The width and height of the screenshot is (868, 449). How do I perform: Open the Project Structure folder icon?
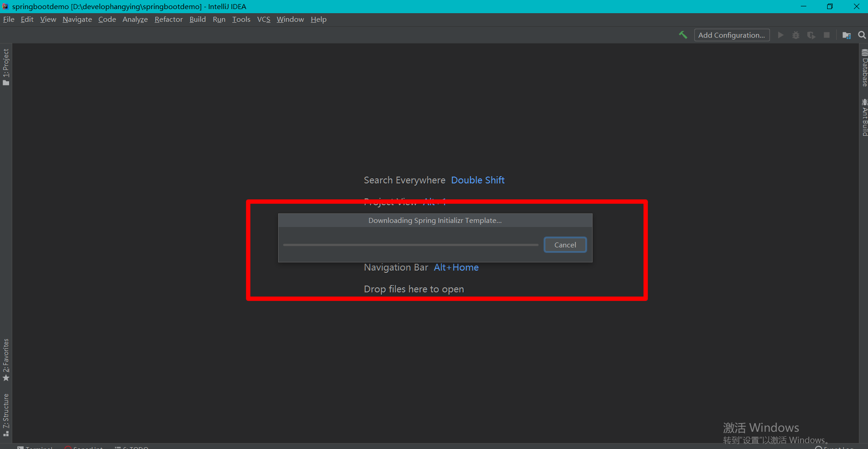tap(847, 35)
